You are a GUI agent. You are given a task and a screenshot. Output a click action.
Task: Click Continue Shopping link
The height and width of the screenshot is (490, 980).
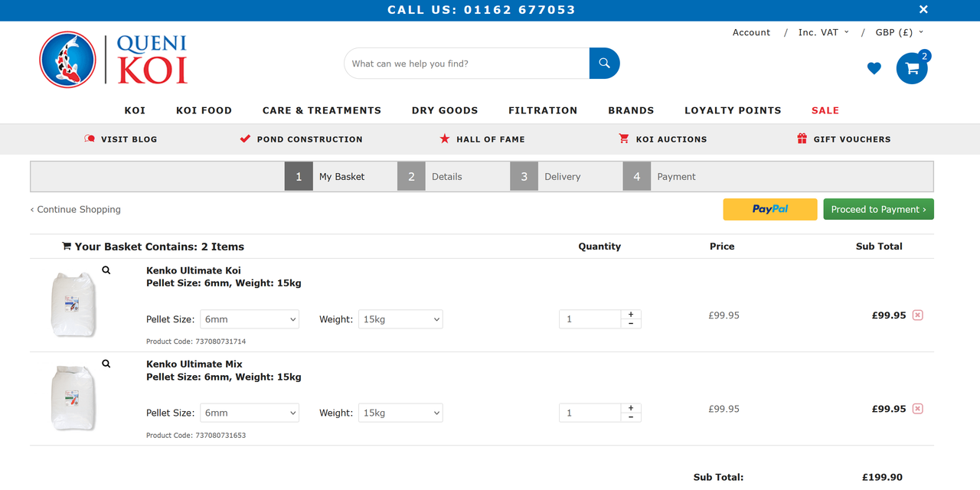[76, 209]
